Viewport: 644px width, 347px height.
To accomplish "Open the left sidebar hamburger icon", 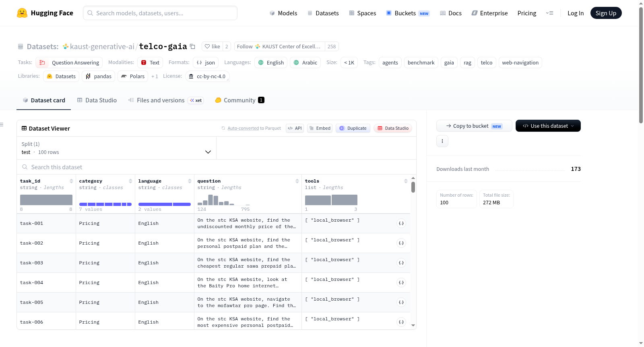I will 2,125.
